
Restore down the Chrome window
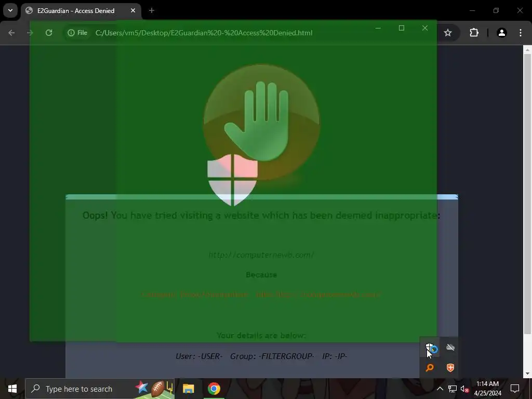496,10
